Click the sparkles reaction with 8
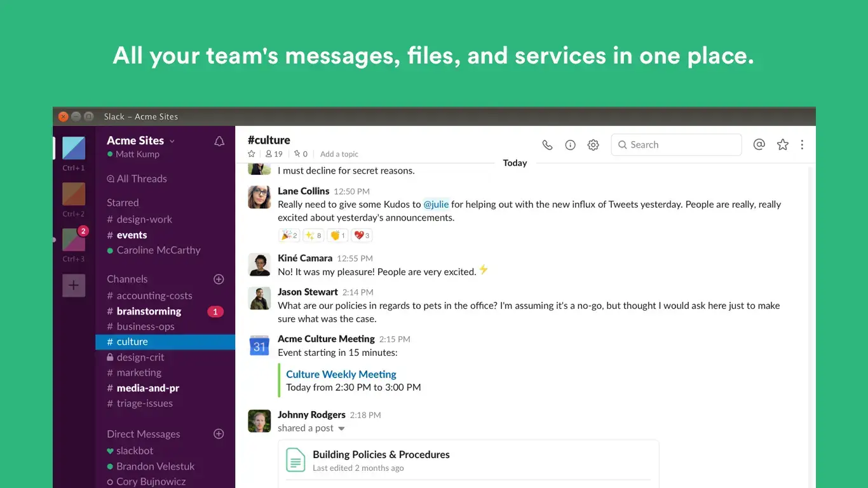 [x=313, y=235]
